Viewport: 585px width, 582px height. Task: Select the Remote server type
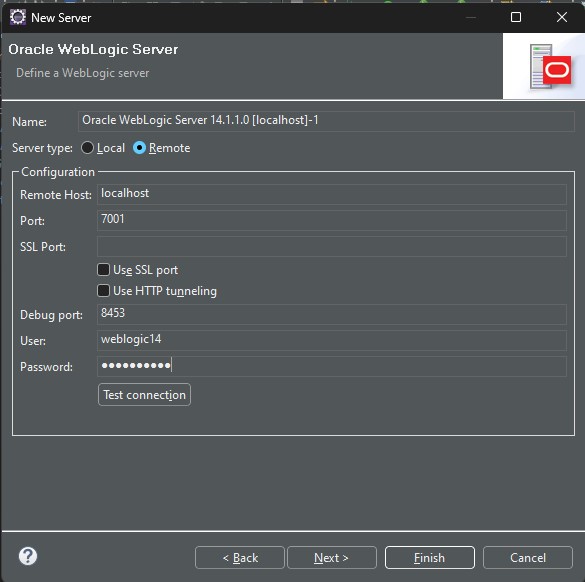[x=139, y=148]
